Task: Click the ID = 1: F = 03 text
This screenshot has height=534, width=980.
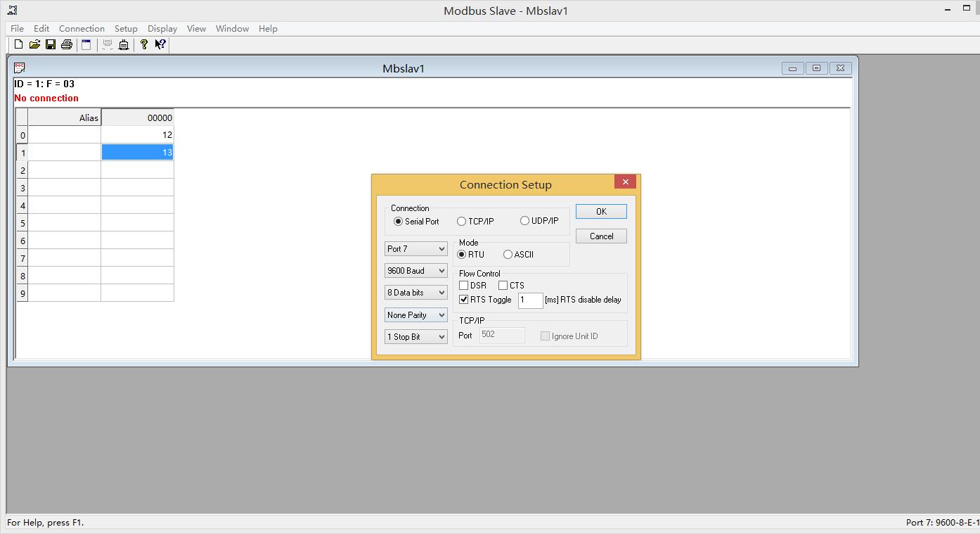Action: tap(44, 84)
